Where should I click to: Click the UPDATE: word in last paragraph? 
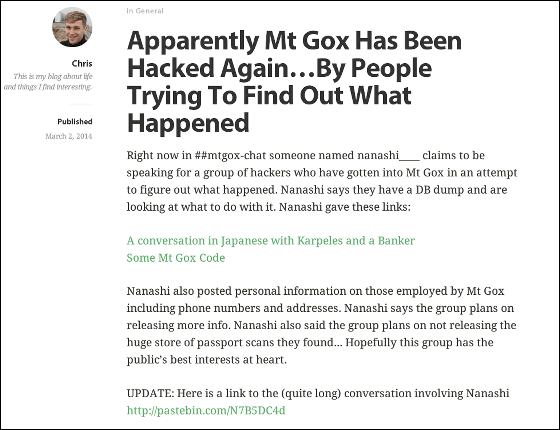tap(150, 393)
